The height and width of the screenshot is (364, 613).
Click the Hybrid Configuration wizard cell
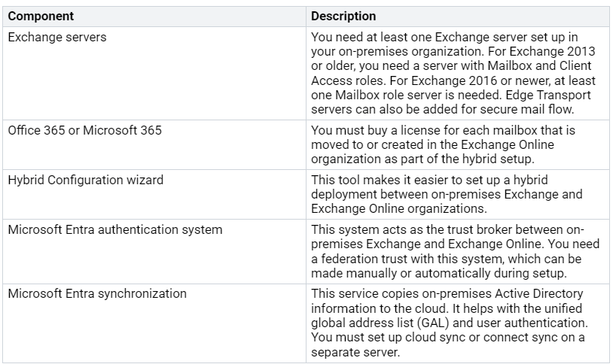click(x=154, y=195)
